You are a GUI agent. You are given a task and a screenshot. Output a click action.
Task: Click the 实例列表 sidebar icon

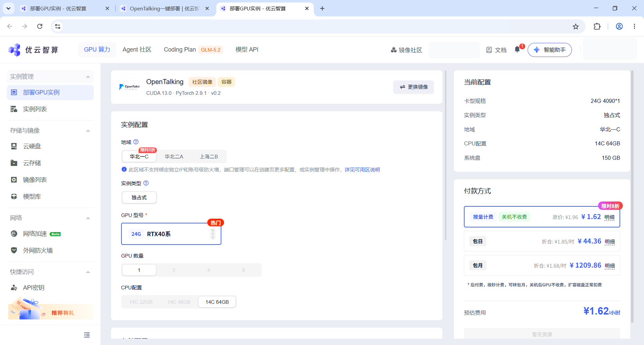coord(14,109)
